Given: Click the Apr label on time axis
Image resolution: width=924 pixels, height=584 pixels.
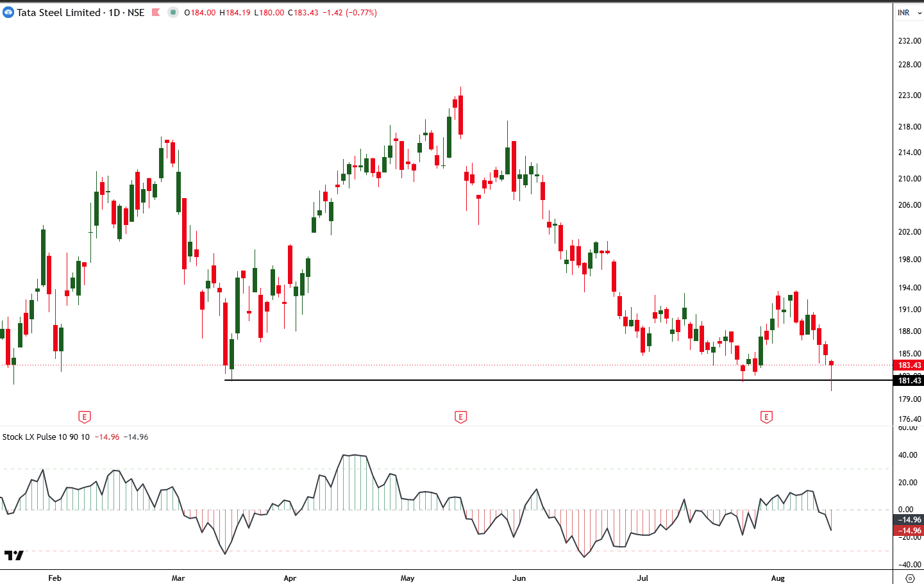Looking at the screenshot, I should (290, 578).
